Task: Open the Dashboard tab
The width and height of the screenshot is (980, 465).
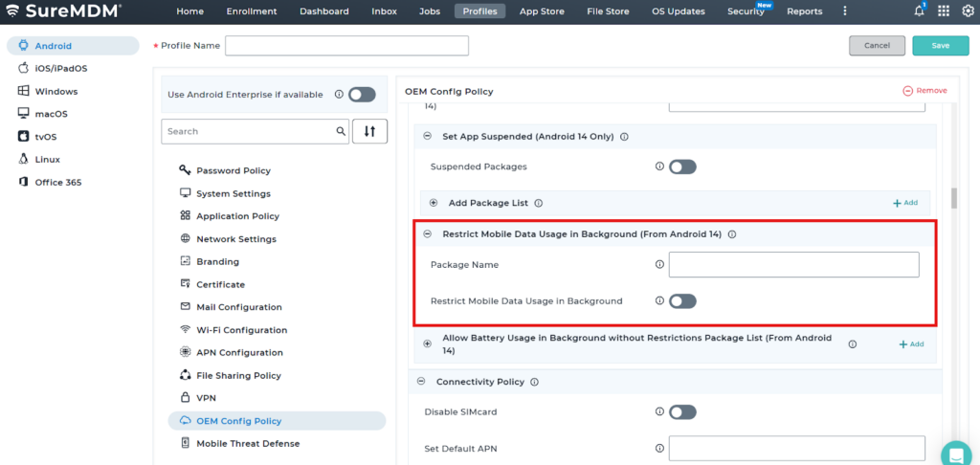Action: coord(323,11)
